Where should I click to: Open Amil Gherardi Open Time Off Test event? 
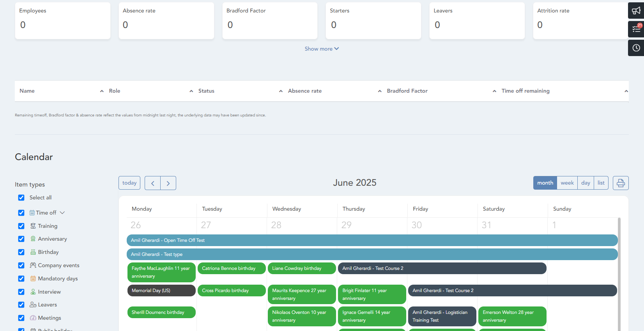tap(372, 240)
